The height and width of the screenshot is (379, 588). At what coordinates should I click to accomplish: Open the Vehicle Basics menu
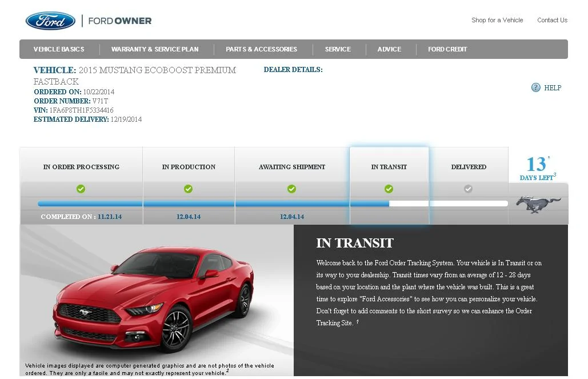(59, 49)
